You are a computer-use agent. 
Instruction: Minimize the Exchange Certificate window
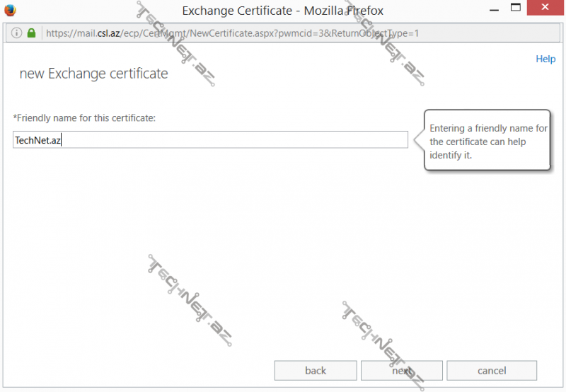[485, 8]
